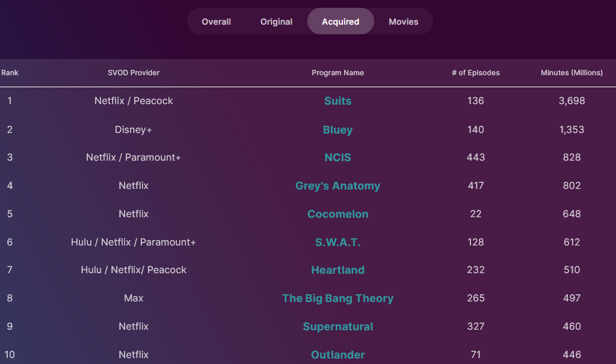The width and height of the screenshot is (616, 364).
Task: Open the Heartland program link
Action: (x=337, y=270)
